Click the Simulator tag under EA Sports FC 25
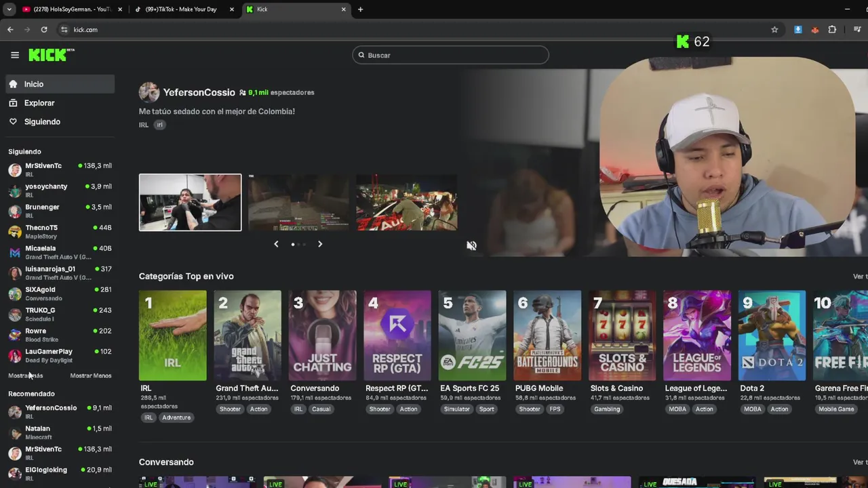This screenshot has width=868, height=488. pyautogui.click(x=456, y=409)
